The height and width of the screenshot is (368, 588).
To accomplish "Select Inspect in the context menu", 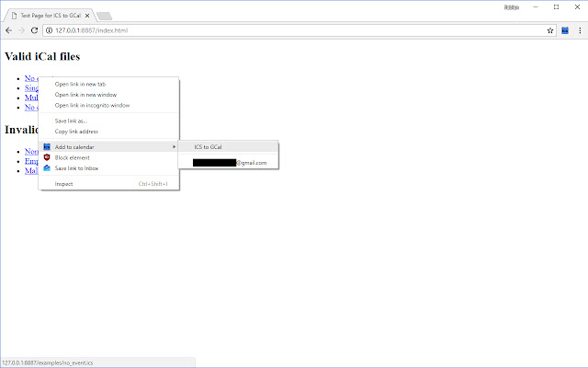I will point(108,184).
